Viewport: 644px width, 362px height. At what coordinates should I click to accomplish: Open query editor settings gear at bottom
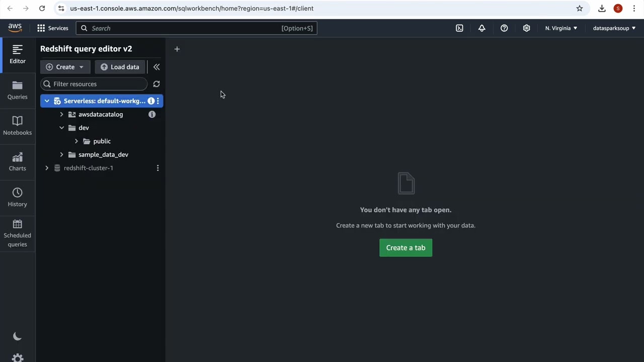coord(17,357)
